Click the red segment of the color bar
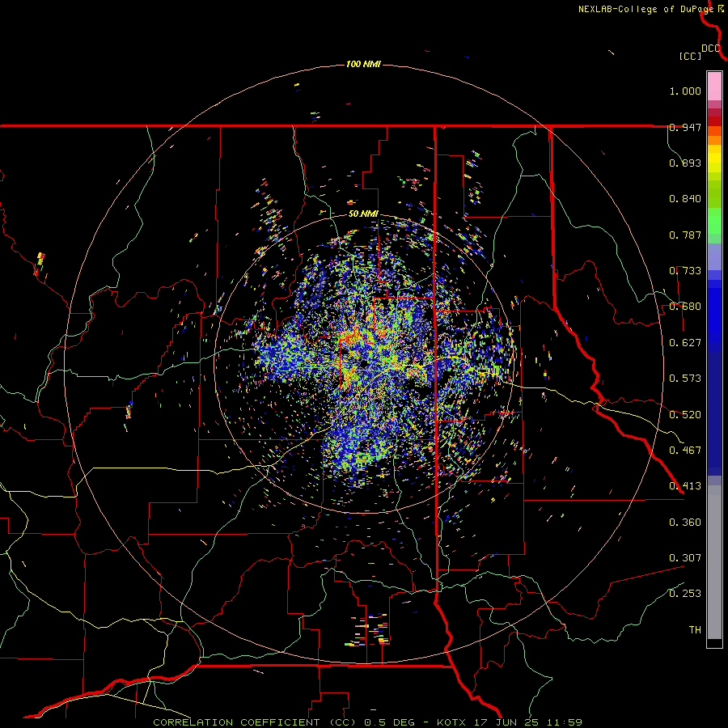Screen dimensions: 728x728 pos(714,121)
